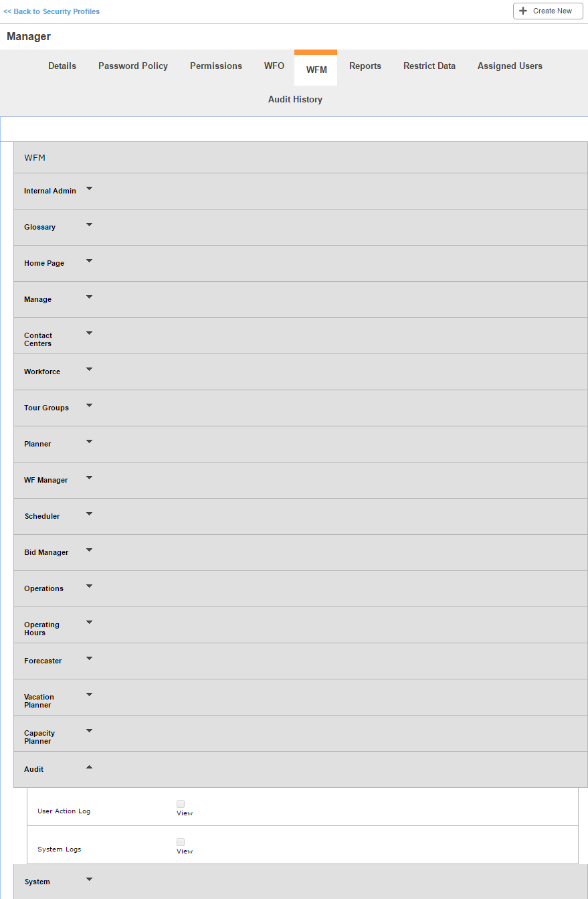Click the plus icon on Create New
The height and width of the screenshot is (899, 588).
coord(523,11)
